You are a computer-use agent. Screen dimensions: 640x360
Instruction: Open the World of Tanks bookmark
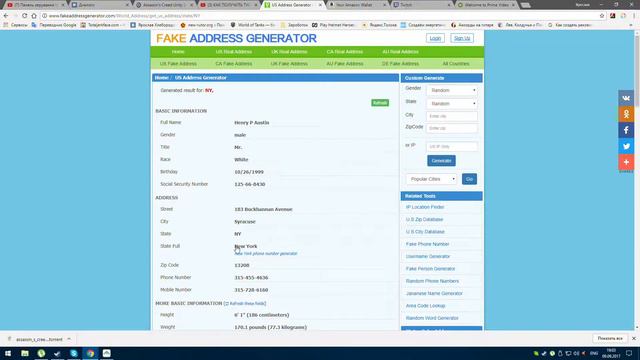pos(253,25)
